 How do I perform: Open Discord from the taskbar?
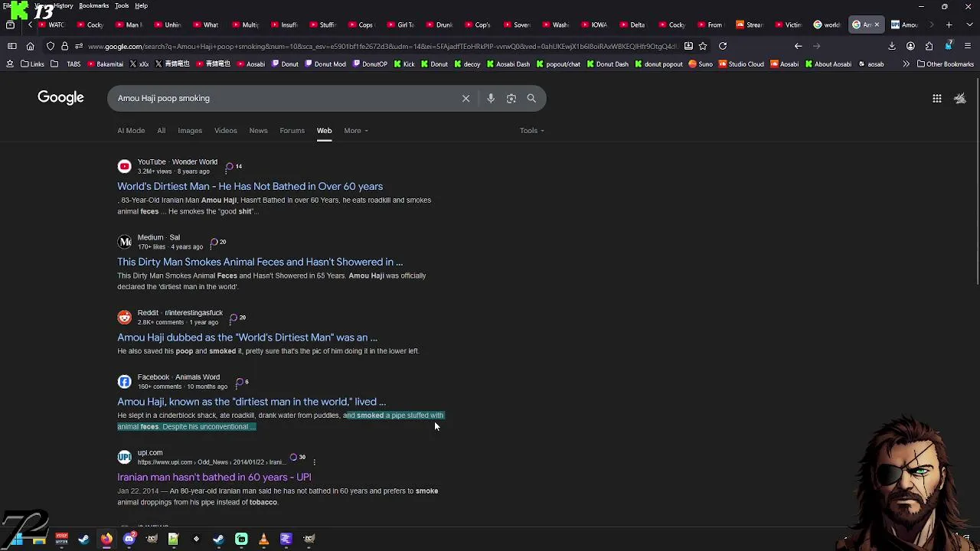tap(129, 539)
